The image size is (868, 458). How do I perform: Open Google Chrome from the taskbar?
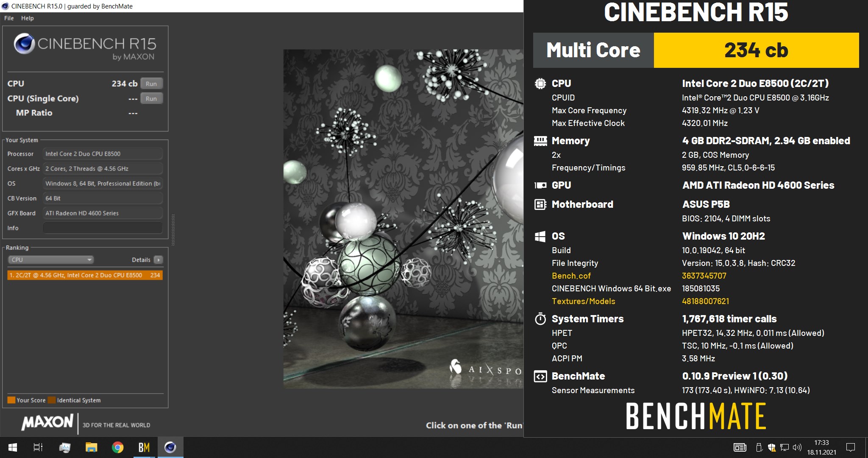(117, 447)
